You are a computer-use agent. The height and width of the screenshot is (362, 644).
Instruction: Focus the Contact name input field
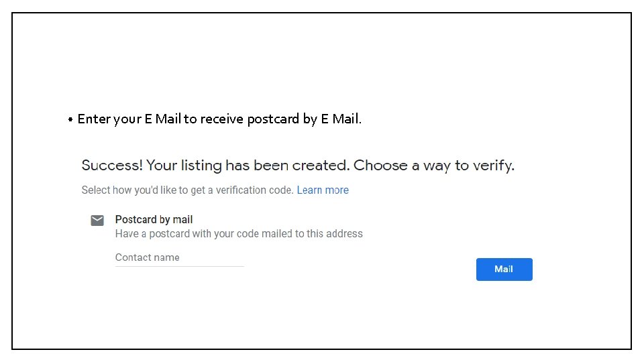pos(179,257)
